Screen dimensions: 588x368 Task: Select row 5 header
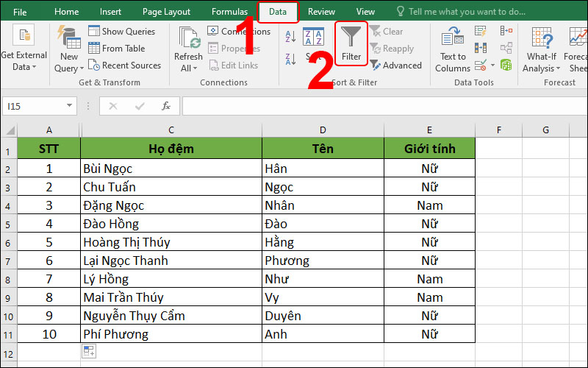8,224
